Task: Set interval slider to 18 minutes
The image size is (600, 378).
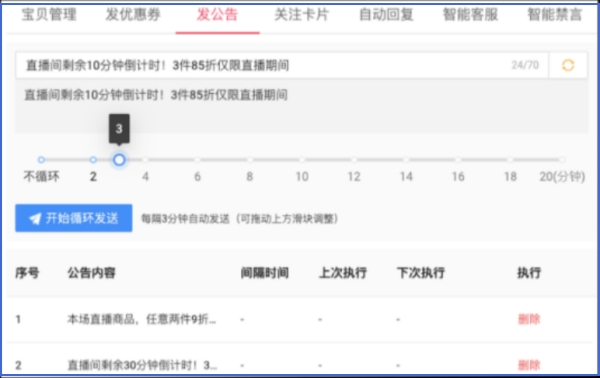Action: tap(510, 160)
